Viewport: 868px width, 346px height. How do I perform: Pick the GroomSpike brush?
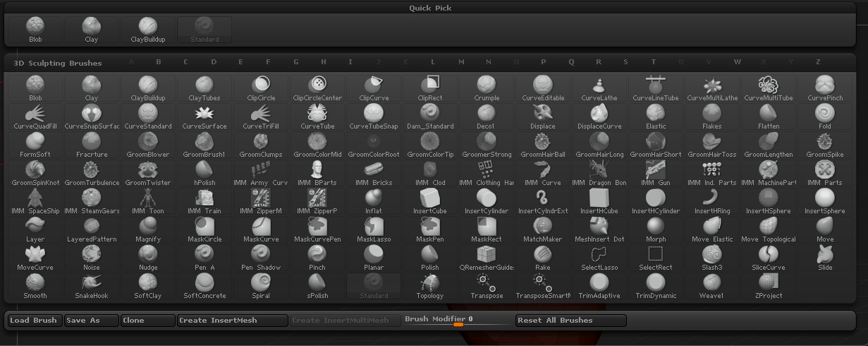(825, 145)
